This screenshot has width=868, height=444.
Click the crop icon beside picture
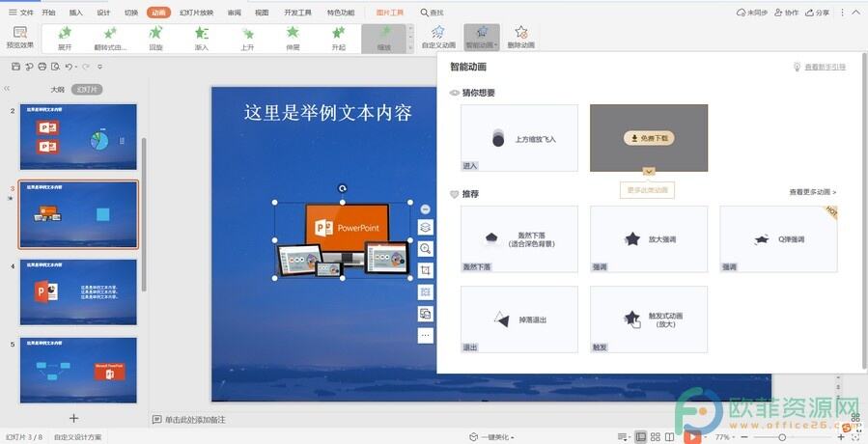pos(425,270)
